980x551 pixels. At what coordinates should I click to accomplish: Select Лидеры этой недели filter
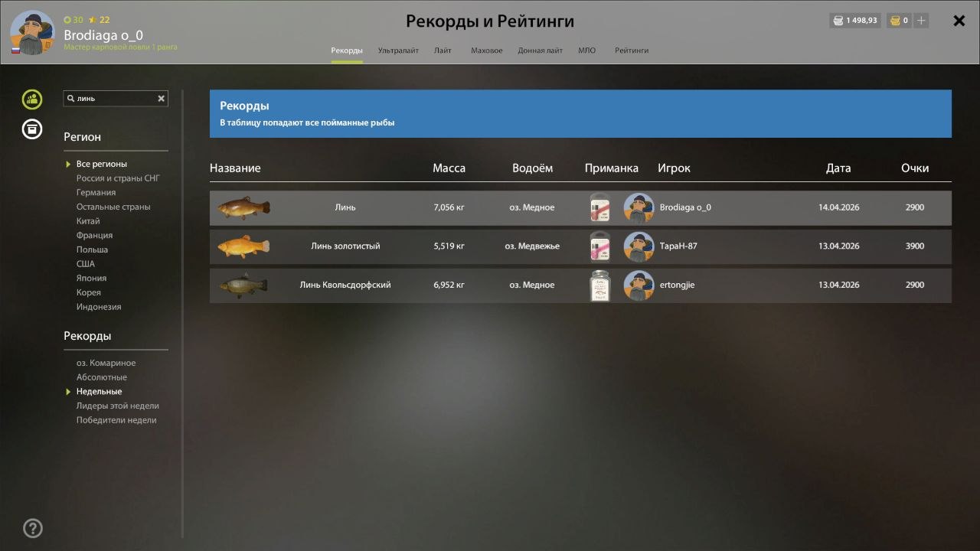(118, 406)
